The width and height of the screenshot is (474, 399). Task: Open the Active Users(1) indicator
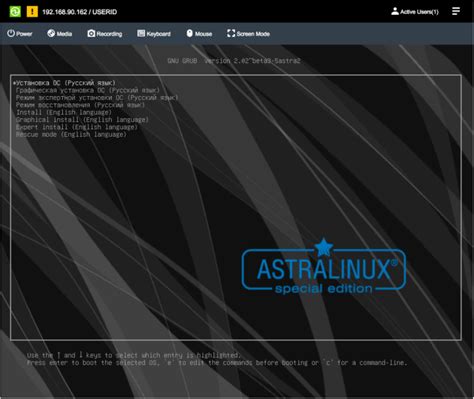[x=415, y=12]
